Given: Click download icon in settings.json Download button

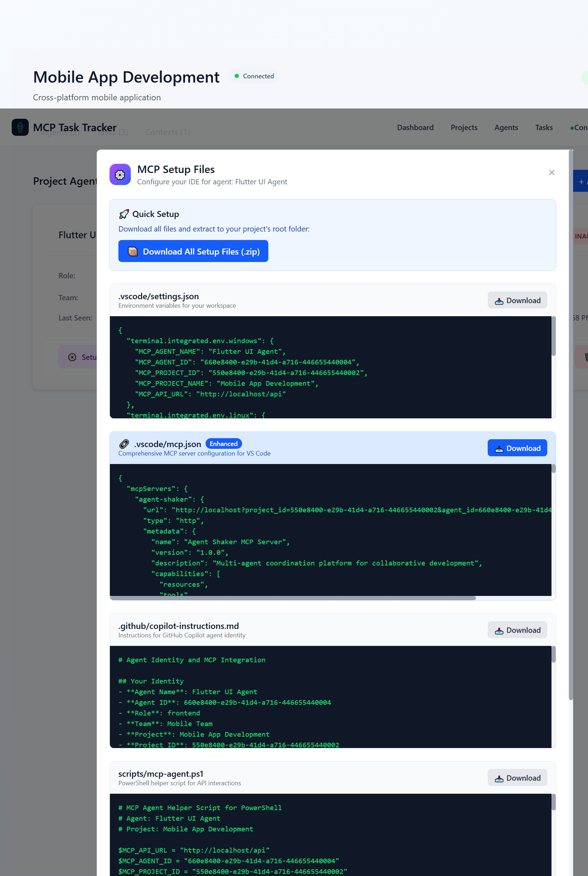Looking at the screenshot, I should tap(499, 301).
